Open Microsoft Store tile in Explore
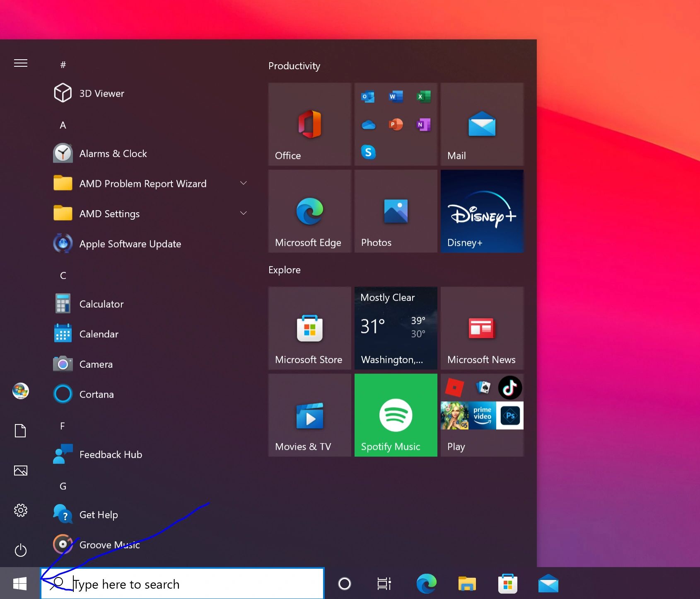Viewport: 700px width, 599px height. click(x=309, y=328)
